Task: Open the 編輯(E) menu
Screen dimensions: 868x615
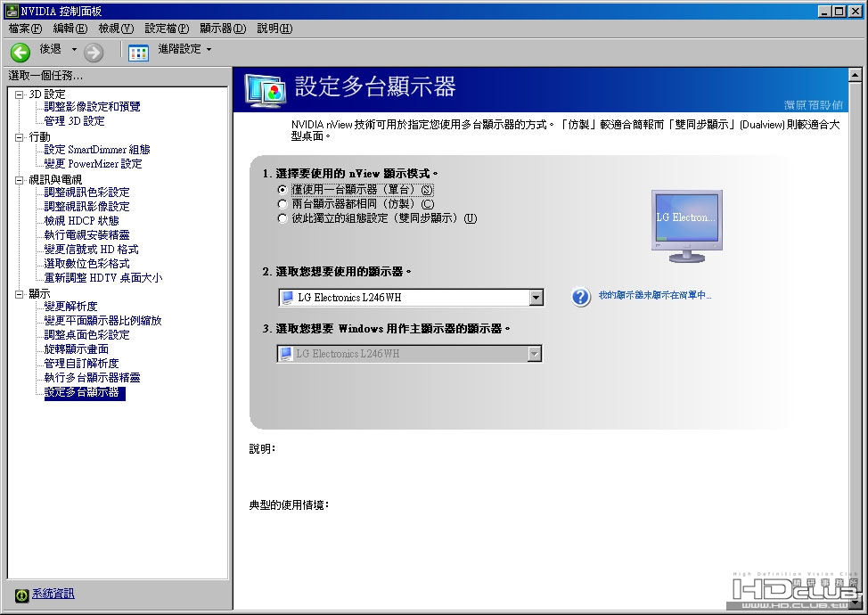Action: tap(70, 29)
